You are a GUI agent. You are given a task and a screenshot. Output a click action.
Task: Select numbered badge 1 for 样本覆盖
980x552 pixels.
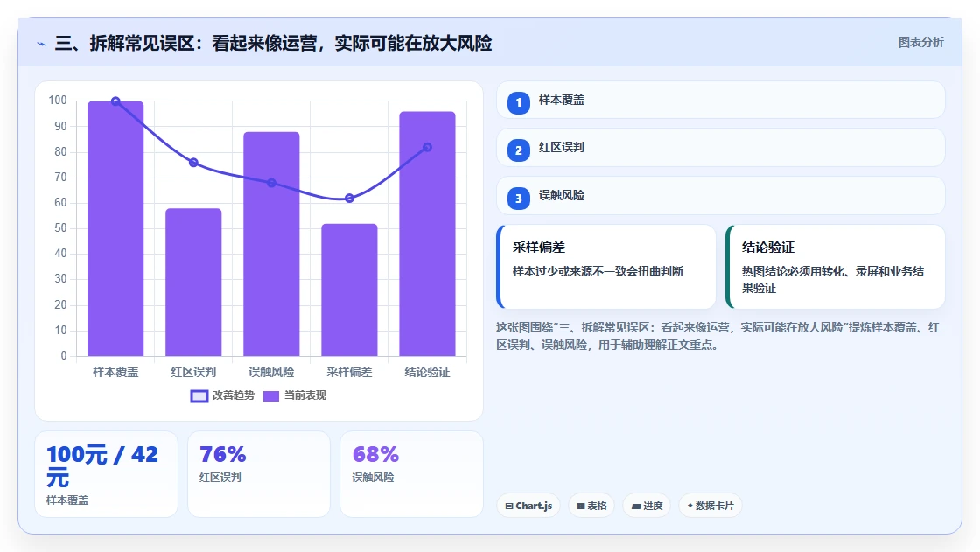518,102
